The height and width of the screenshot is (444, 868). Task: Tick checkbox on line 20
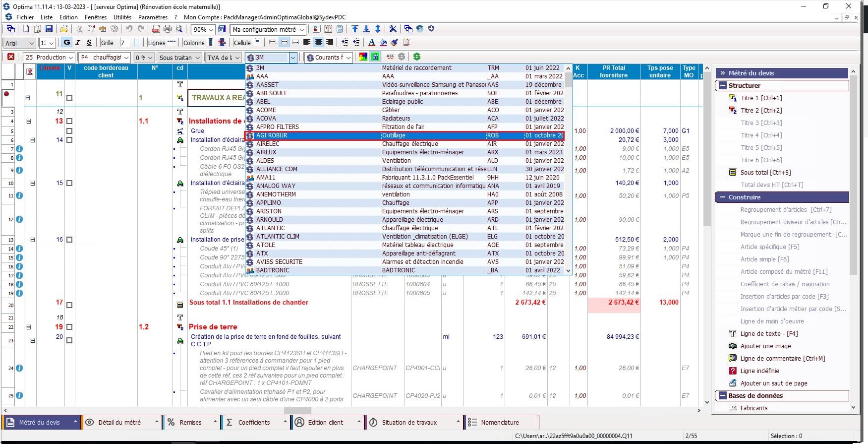point(69,340)
